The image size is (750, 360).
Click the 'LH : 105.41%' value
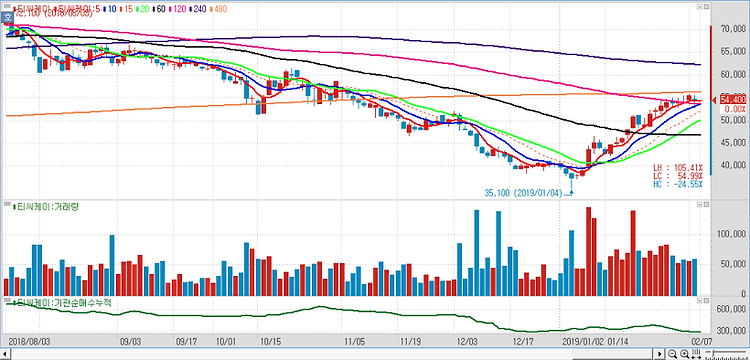point(679,168)
